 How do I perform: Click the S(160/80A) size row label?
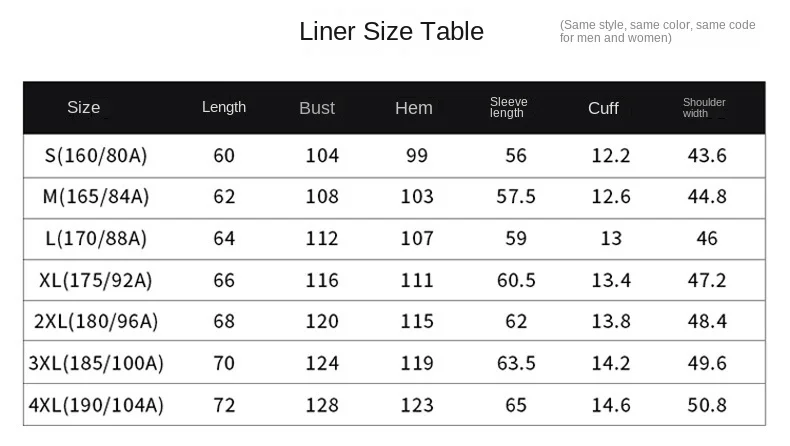[96, 155]
